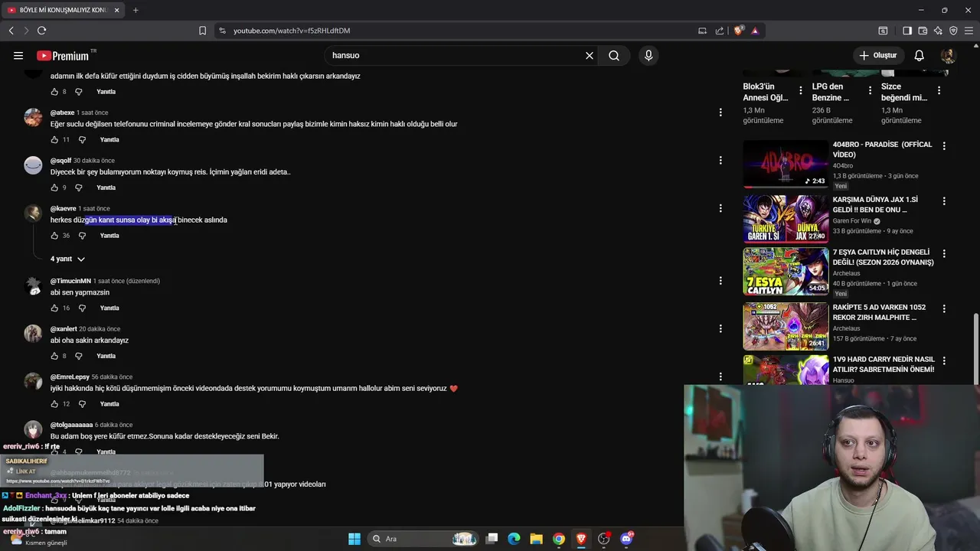Open options menu for @xanlert's comment
Image resolution: width=980 pixels, height=551 pixels.
pos(720,329)
